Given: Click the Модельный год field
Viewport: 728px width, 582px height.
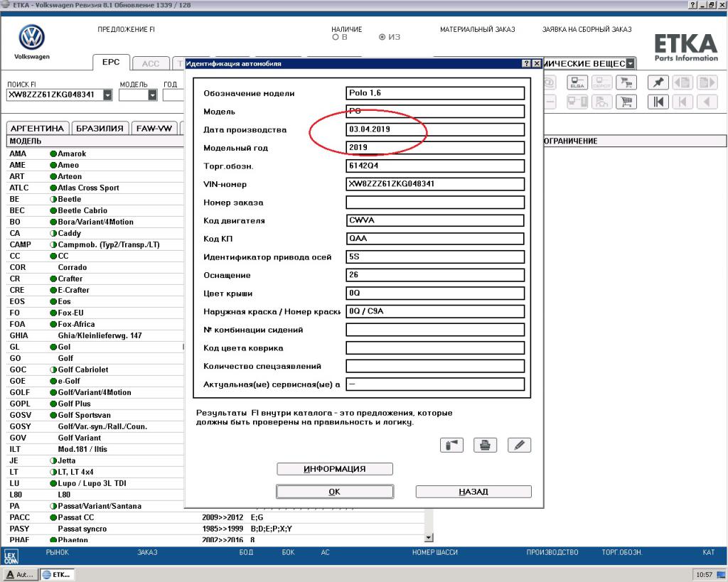Looking at the screenshot, I should pyautogui.click(x=435, y=148).
